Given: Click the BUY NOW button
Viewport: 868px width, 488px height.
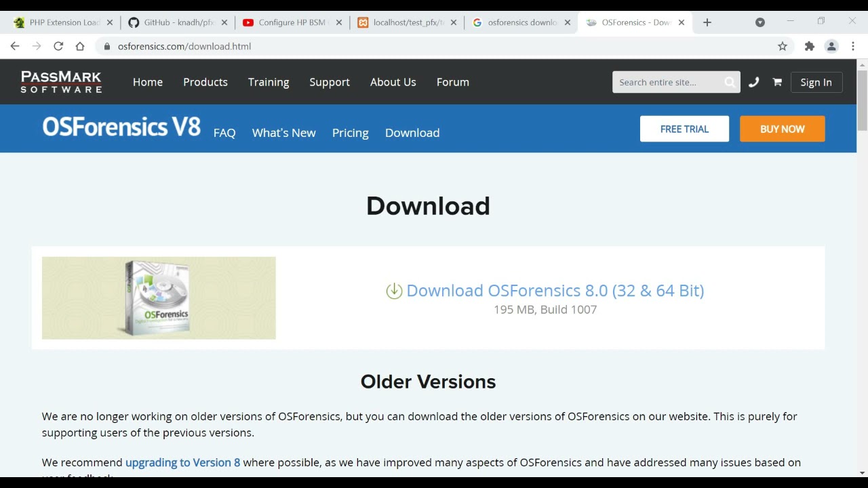Looking at the screenshot, I should 783,129.
